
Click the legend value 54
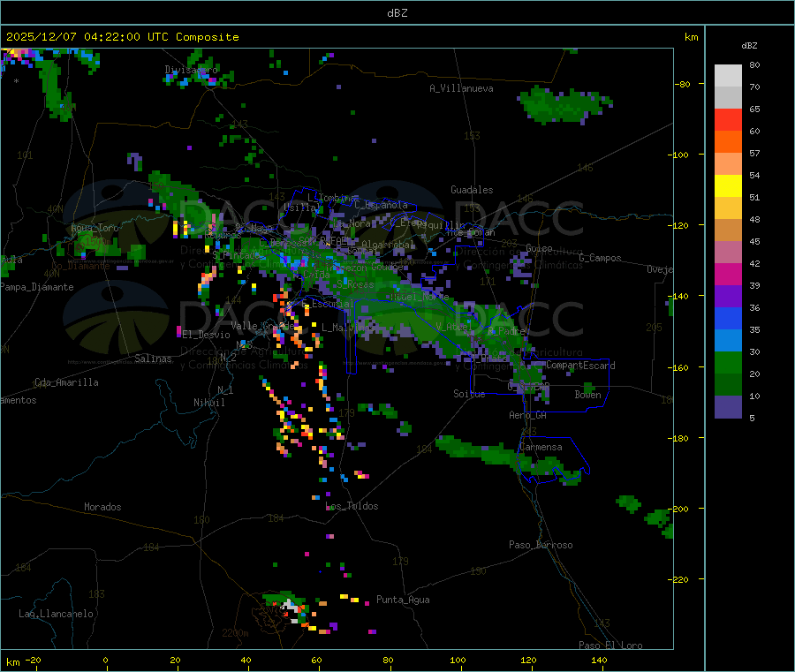tap(754, 176)
